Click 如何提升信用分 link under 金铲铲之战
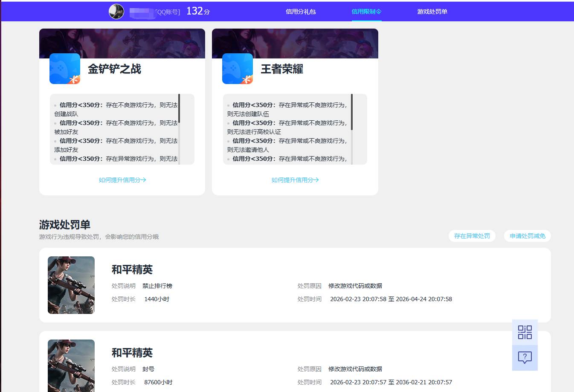This screenshot has height=392, width=574. click(122, 180)
